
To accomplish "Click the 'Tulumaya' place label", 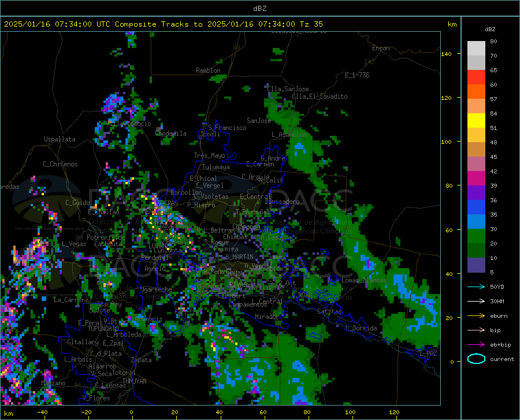I will 216,167.
